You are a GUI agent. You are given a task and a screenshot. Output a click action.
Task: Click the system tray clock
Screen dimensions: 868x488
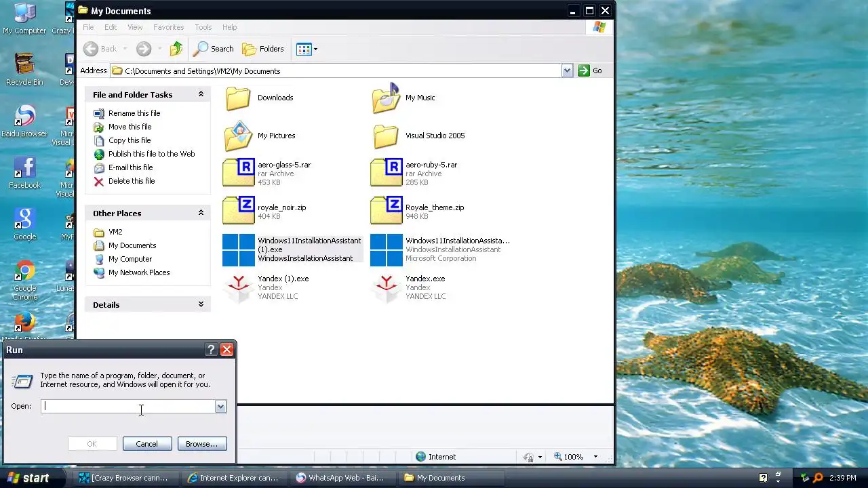[x=842, y=478]
